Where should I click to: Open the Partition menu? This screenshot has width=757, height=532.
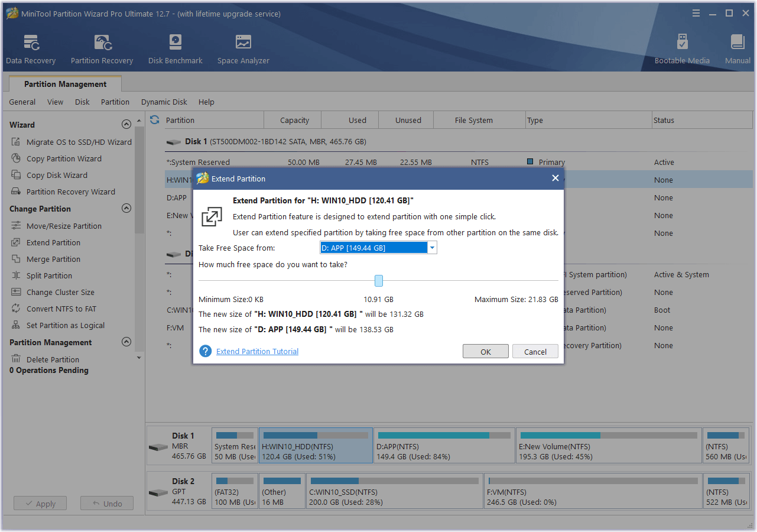pyautogui.click(x=115, y=102)
